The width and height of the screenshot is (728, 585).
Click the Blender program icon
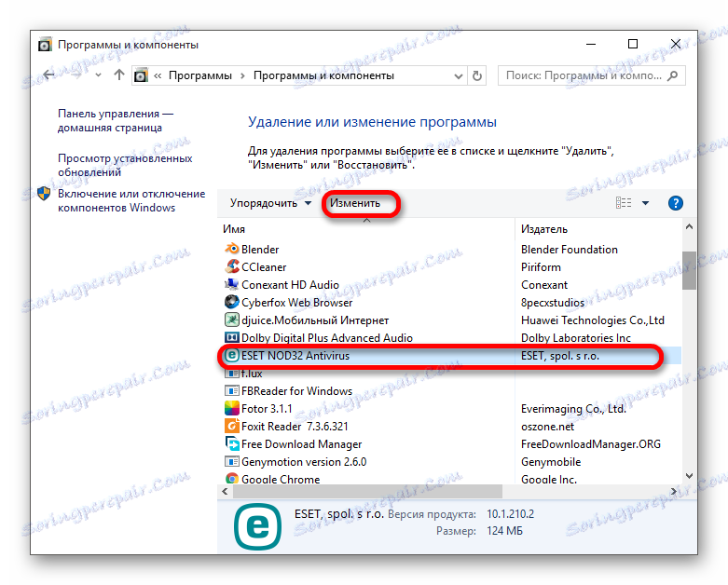[x=232, y=249]
